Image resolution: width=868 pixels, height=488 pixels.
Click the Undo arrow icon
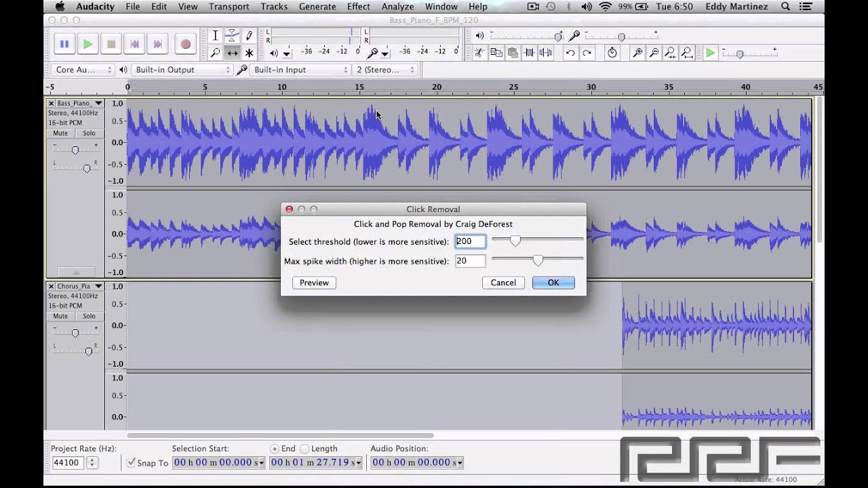(570, 53)
